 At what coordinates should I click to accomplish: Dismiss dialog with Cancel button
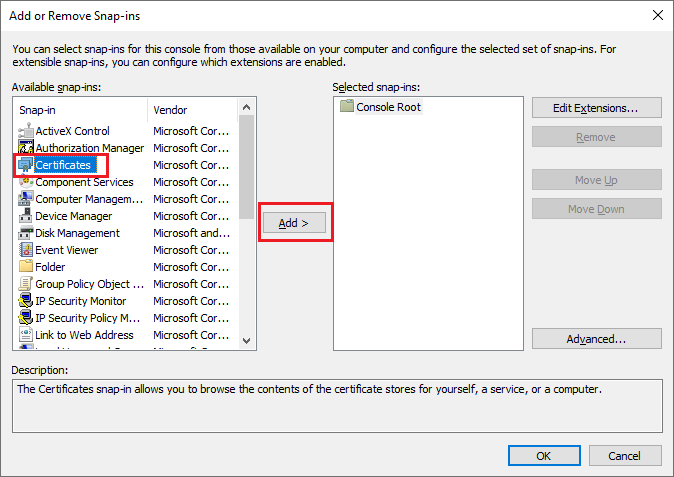(x=624, y=455)
